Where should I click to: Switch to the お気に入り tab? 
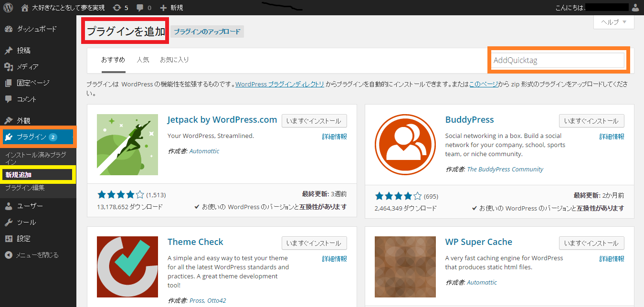coord(174,60)
